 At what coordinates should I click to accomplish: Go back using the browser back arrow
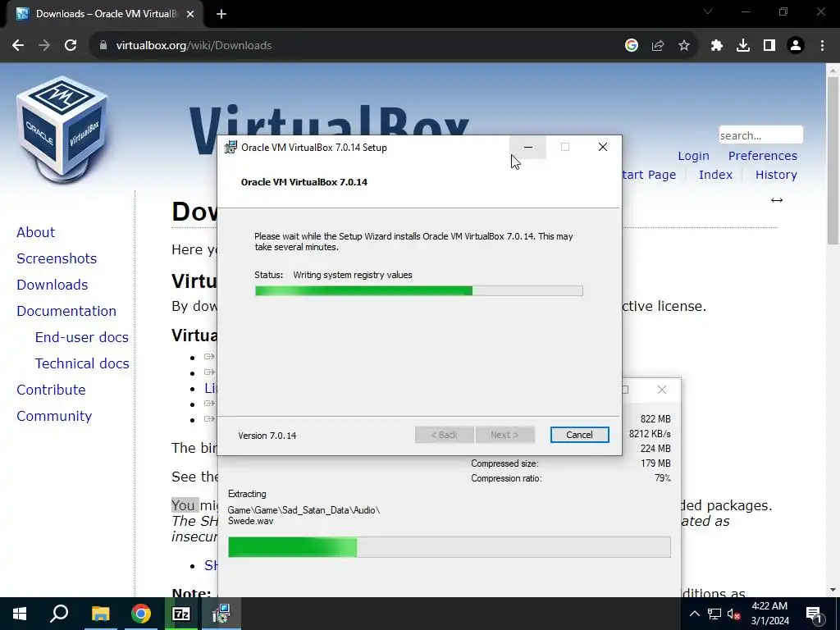pyautogui.click(x=18, y=46)
